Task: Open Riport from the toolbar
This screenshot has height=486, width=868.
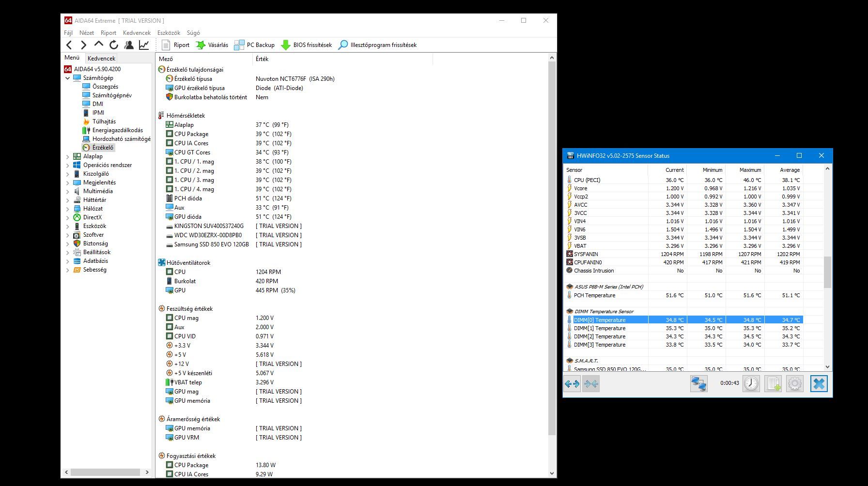Action: click(175, 45)
